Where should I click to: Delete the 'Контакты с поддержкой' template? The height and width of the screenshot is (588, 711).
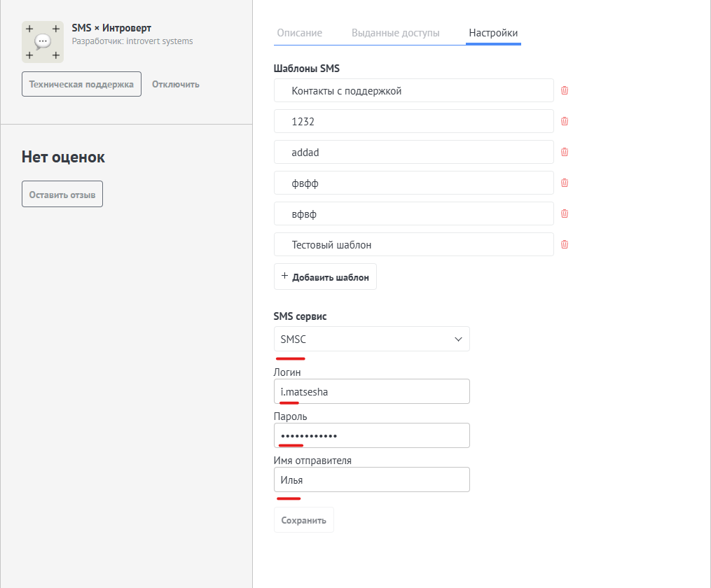click(565, 90)
